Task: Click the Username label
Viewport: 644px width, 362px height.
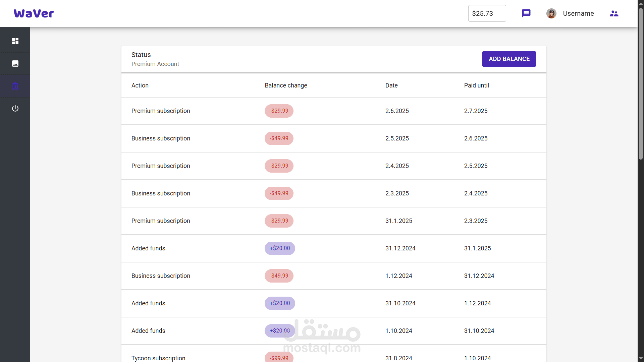Action: 578,13
